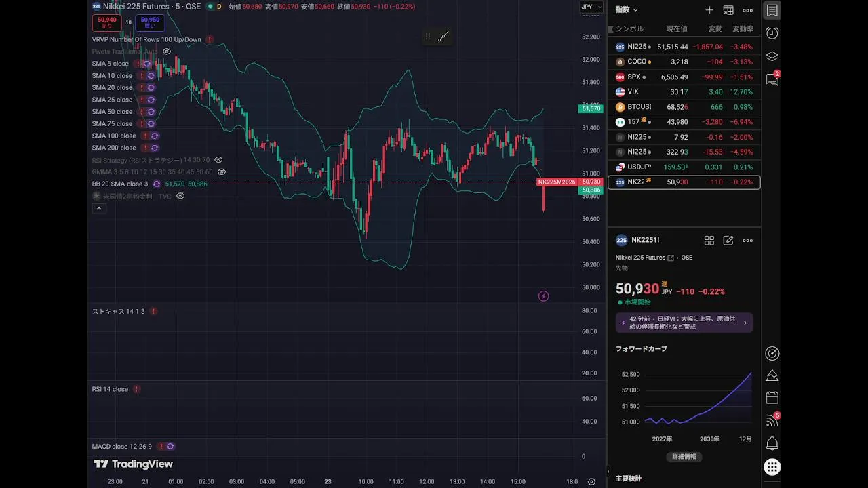Viewport: 868px width, 488px height.
Task: Toggle eye icon for RSI Strategy indicator
Action: click(x=218, y=160)
